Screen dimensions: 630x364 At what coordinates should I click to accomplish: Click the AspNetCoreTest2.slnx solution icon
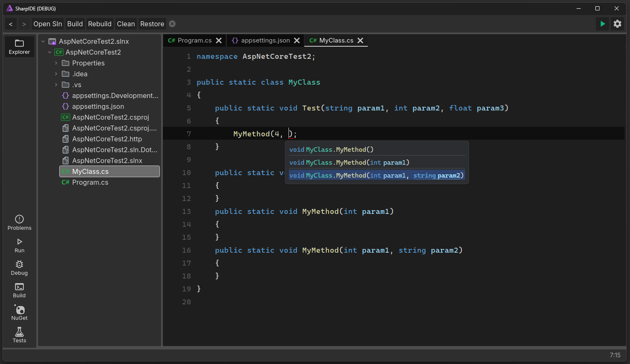(52, 41)
